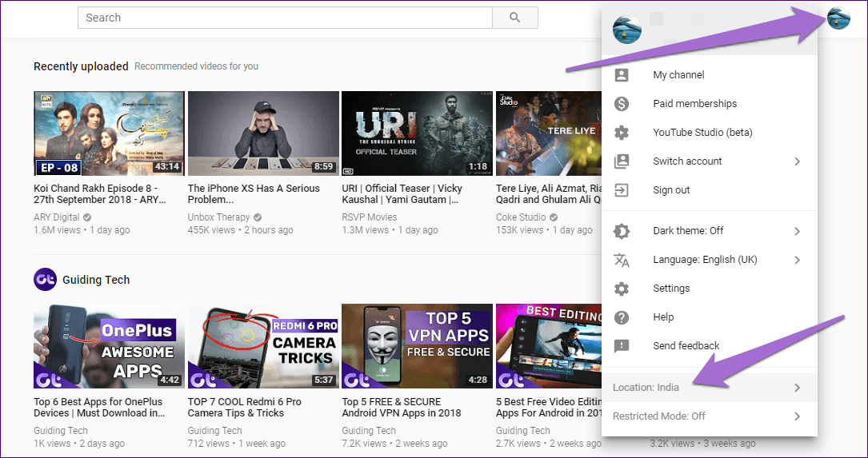Click the search magnifier button

tap(515, 18)
